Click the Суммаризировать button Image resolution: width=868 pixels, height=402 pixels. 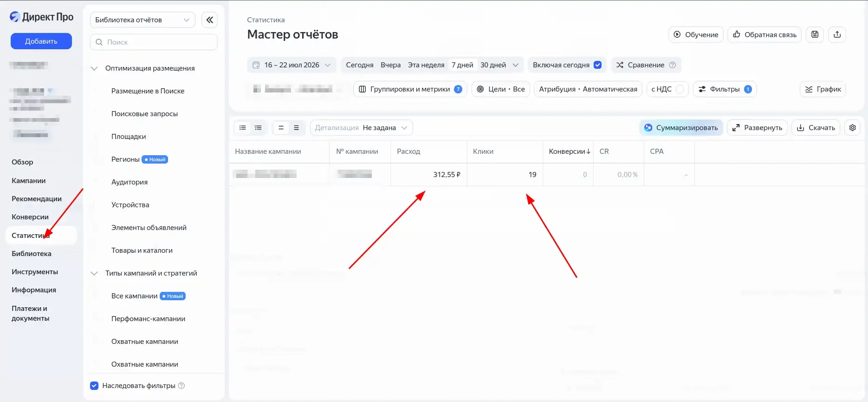click(x=681, y=128)
